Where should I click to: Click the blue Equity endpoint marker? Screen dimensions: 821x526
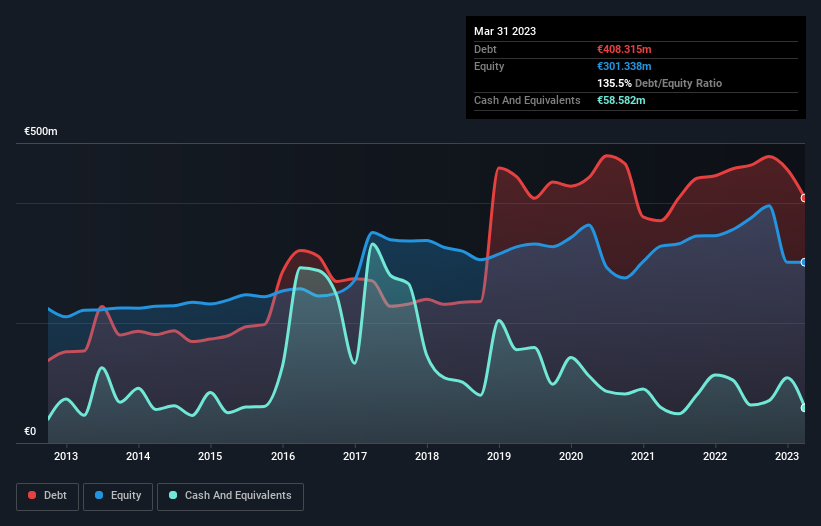tap(804, 262)
